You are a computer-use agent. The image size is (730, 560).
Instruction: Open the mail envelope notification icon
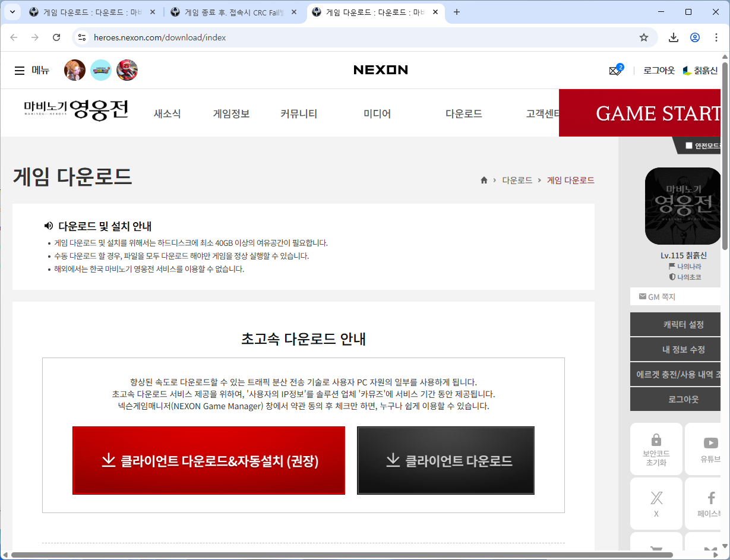coord(615,71)
